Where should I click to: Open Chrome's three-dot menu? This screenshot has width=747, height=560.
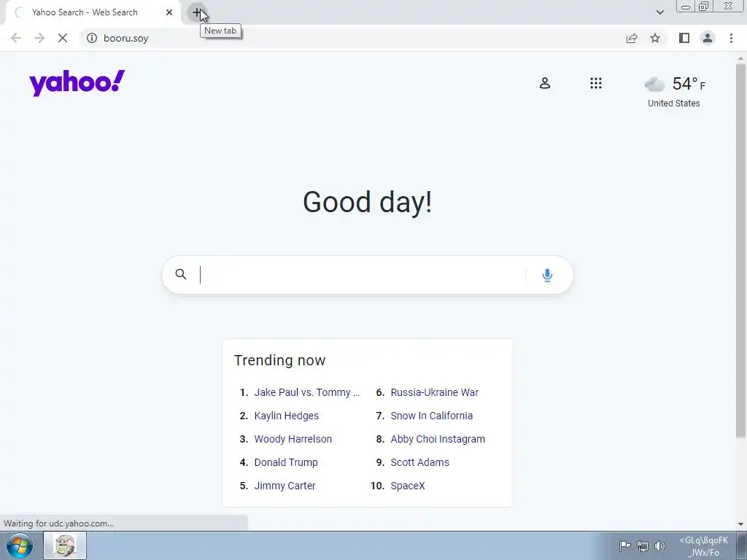coord(731,38)
